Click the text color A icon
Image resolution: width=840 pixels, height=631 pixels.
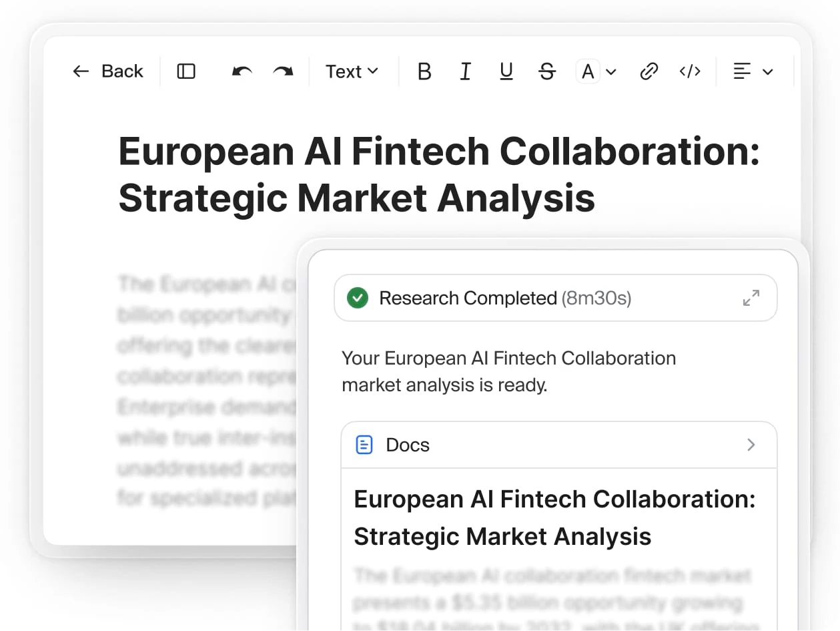(588, 71)
